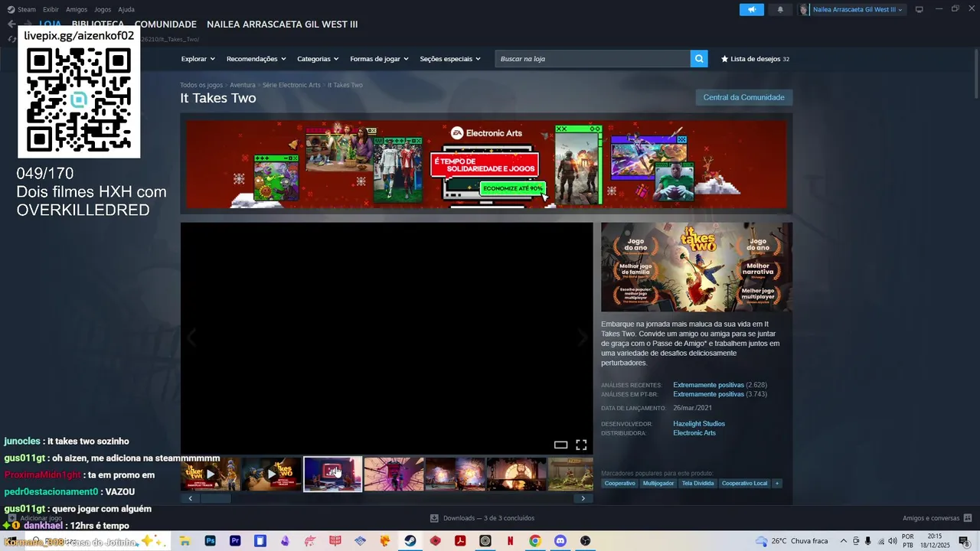
Task: Open the downloads icon in footer
Action: pos(434,518)
